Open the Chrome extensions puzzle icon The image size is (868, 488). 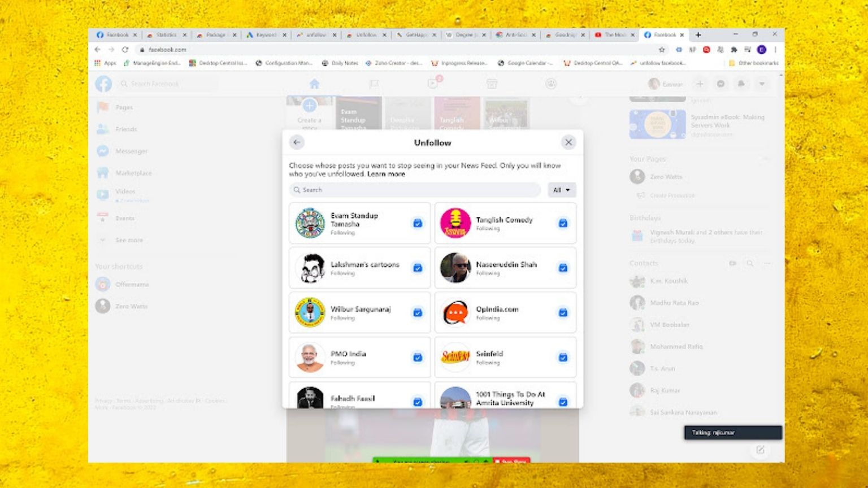[734, 50]
